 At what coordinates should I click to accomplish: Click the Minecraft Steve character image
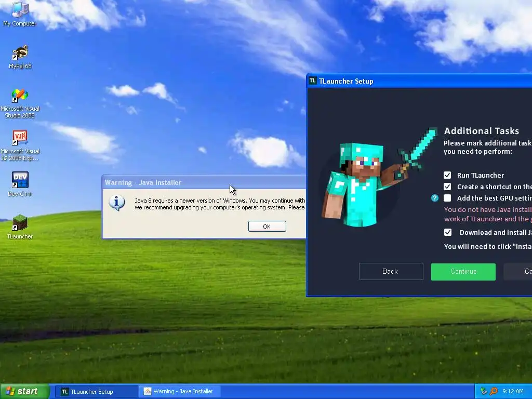[379, 177]
